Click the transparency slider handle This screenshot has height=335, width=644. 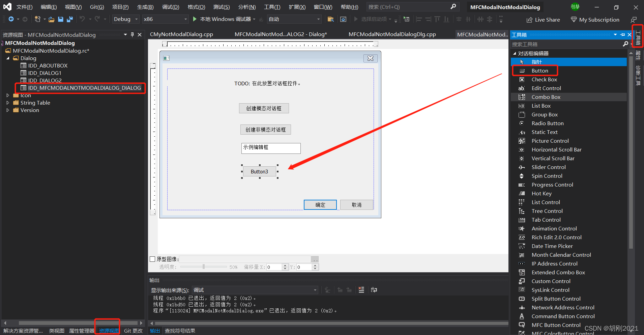point(204,267)
